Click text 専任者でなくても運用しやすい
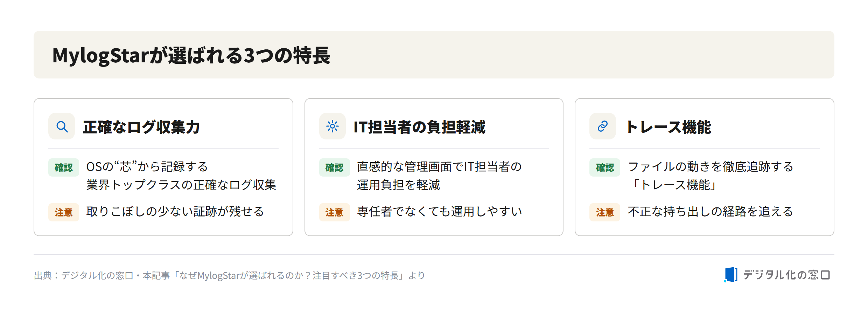This screenshot has width=868, height=316. pos(440,212)
